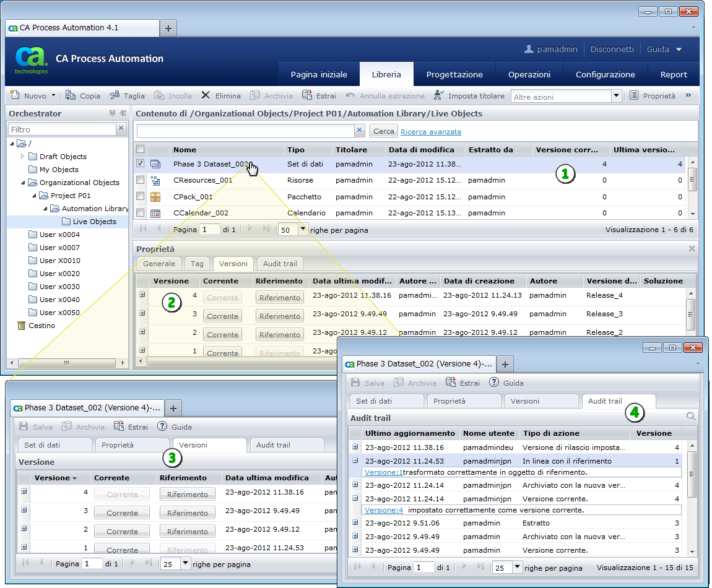
Task: Switch to the Progettazione tab
Action: click(x=454, y=74)
